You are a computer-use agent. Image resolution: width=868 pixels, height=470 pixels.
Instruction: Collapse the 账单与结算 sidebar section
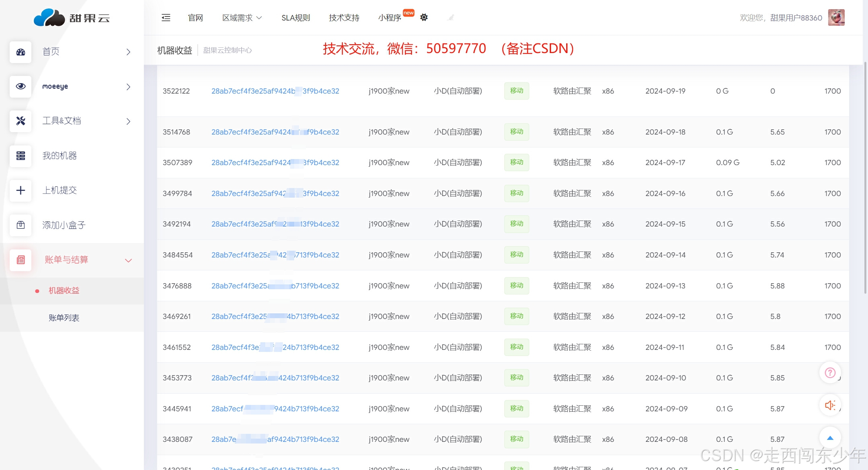(x=128, y=260)
